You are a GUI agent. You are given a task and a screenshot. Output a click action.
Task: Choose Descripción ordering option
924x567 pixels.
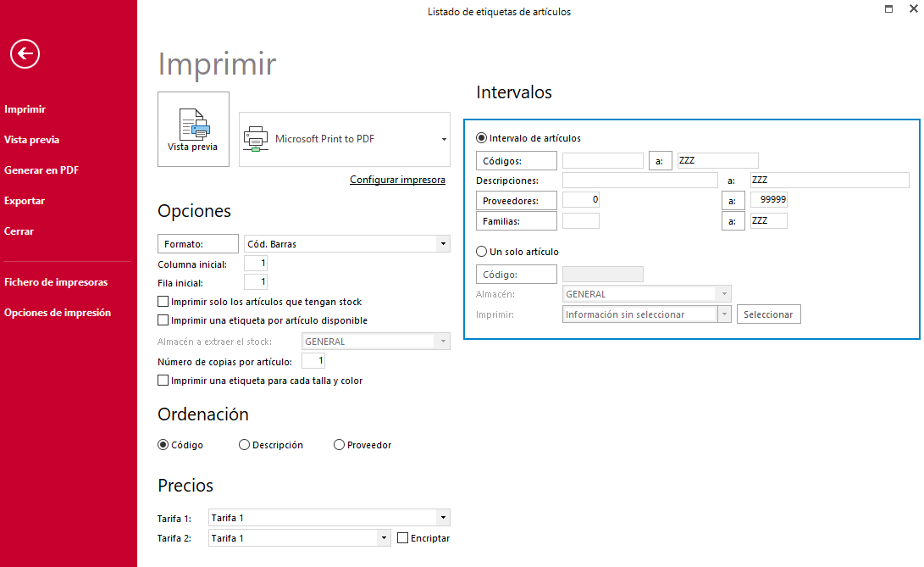[244, 445]
